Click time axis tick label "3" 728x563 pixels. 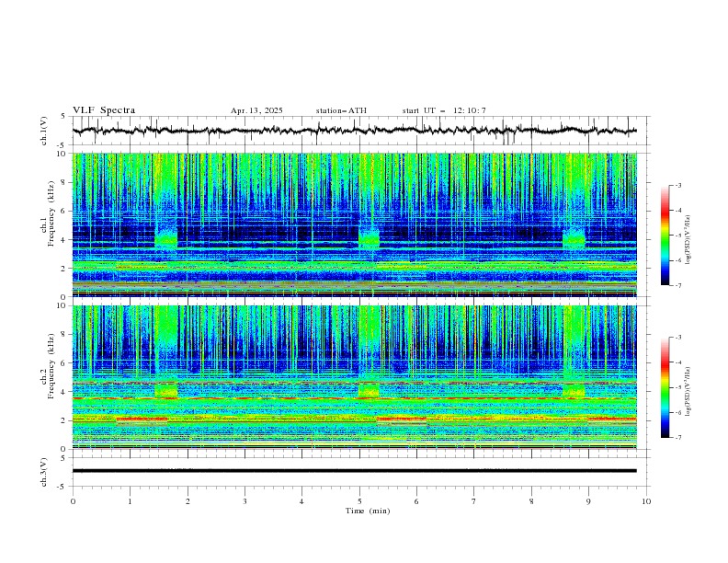click(x=245, y=501)
